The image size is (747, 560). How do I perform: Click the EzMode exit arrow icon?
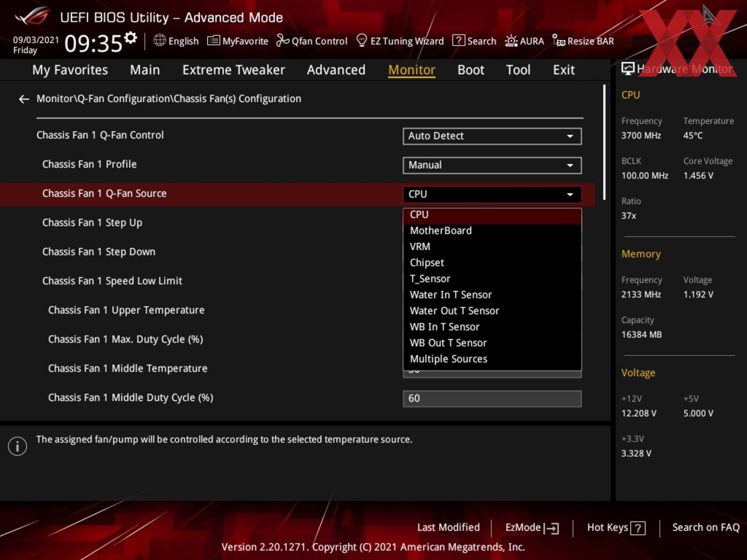tap(551, 528)
